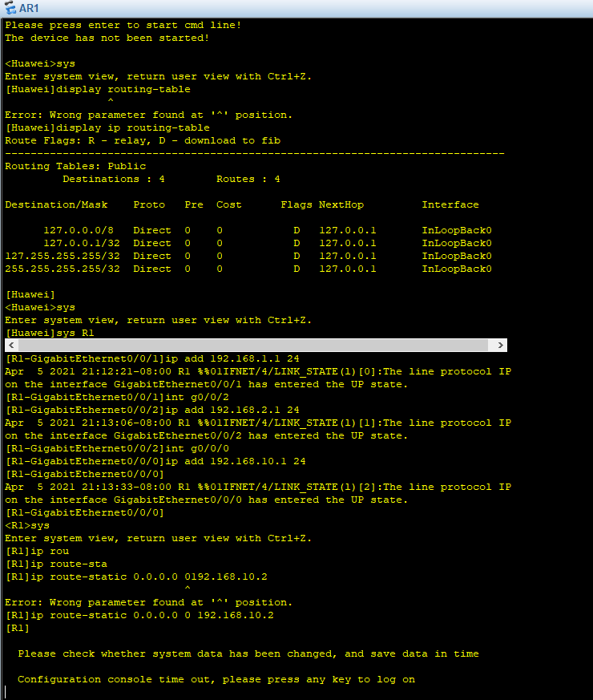Click the log line timestamped 21:13:06-08:00
Screen dimensions: 593x700
[258, 423]
